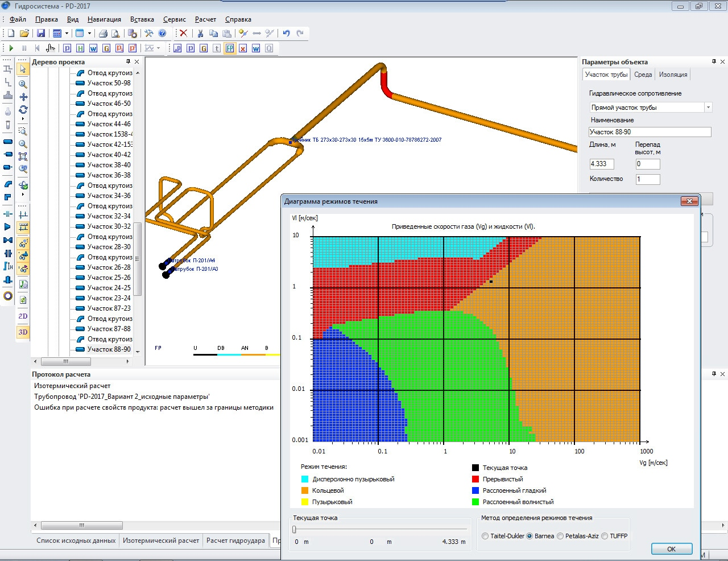728x561 pixels.
Task: Switch to the Изоляция tab
Action: click(x=673, y=75)
